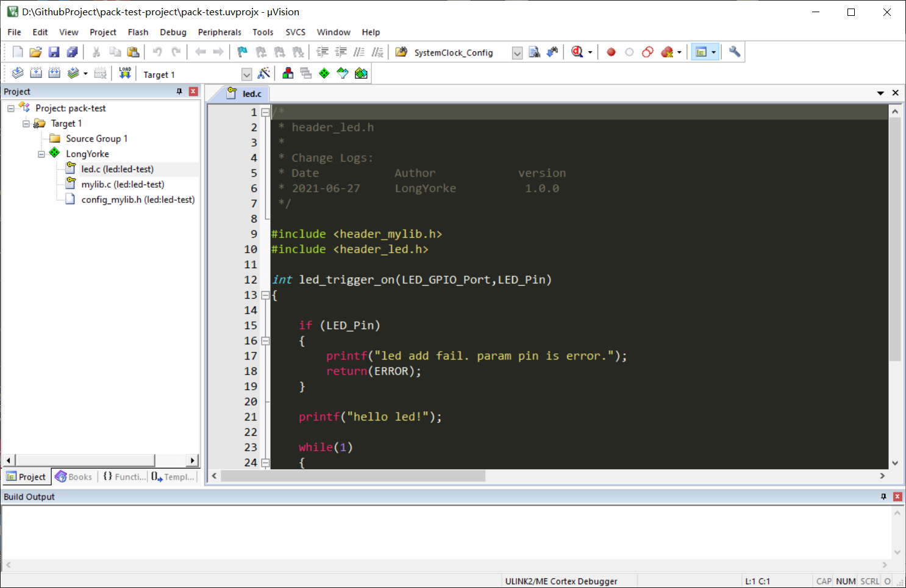Collapse the LongYorke tree node
906x588 pixels.
[41, 154]
